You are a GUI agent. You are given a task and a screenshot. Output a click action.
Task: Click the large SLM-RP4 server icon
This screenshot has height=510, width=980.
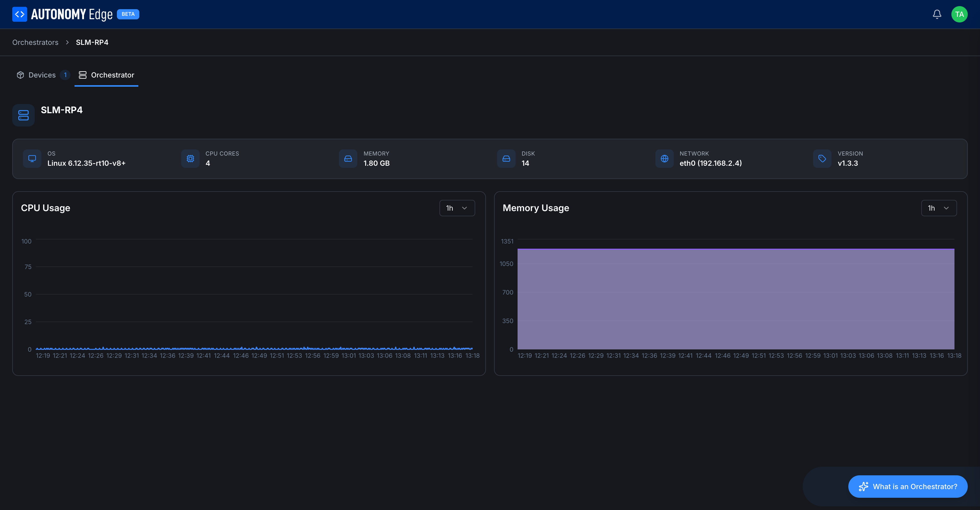coord(23,115)
